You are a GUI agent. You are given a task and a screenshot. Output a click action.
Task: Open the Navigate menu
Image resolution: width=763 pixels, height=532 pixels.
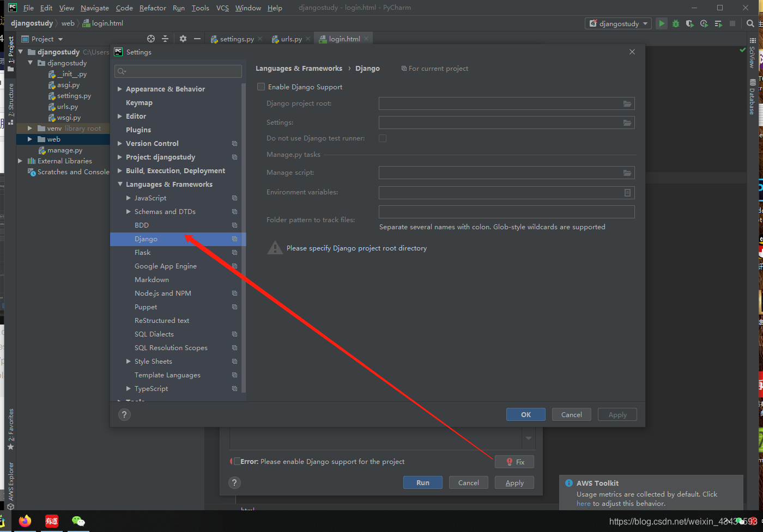(x=95, y=8)
